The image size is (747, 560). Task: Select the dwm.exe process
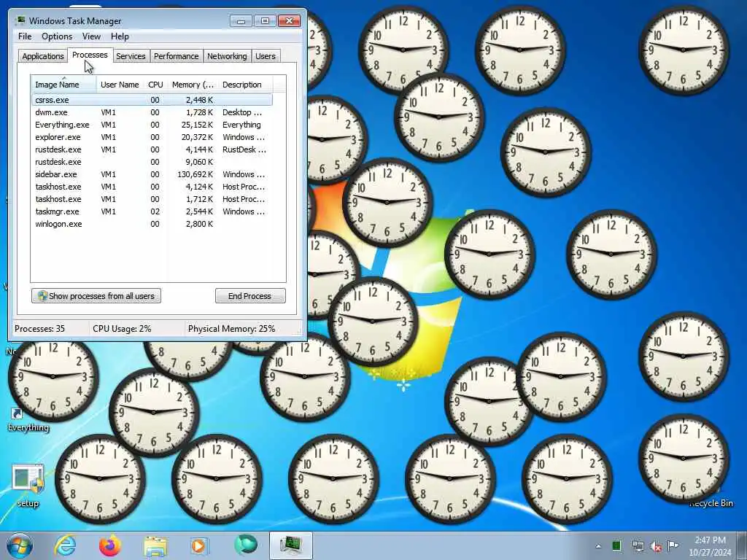(x=152, y=112)
